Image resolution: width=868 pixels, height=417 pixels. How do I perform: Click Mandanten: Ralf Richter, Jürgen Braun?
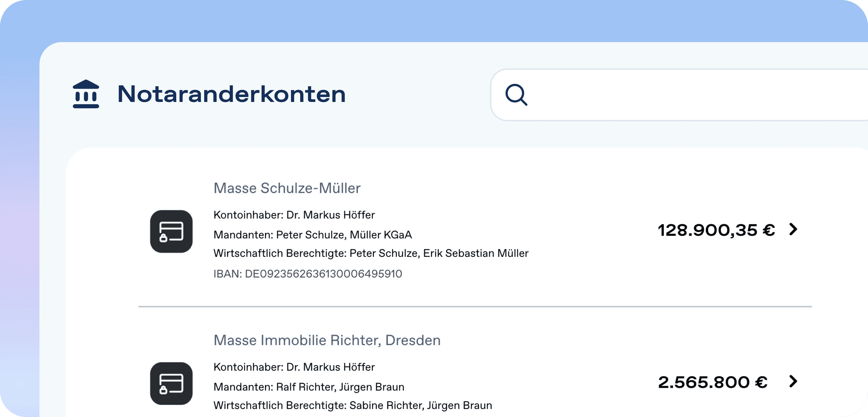(x=309, y=387)
